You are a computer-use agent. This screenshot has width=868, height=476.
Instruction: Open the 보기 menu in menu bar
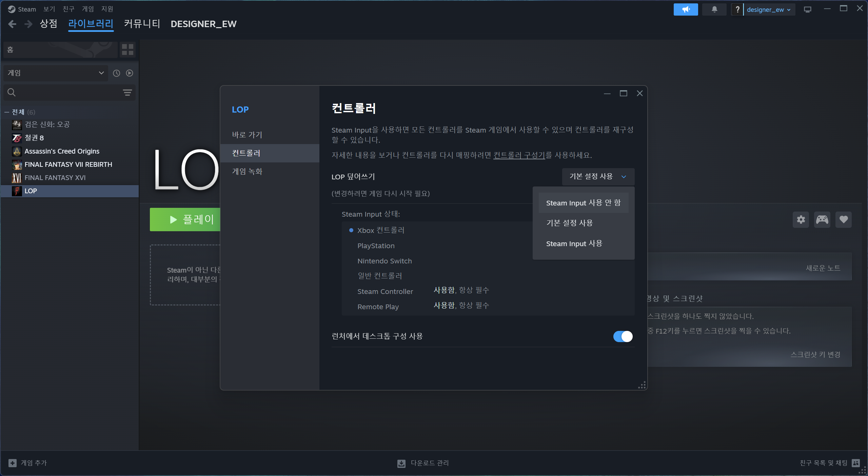[x=49, y=9]
